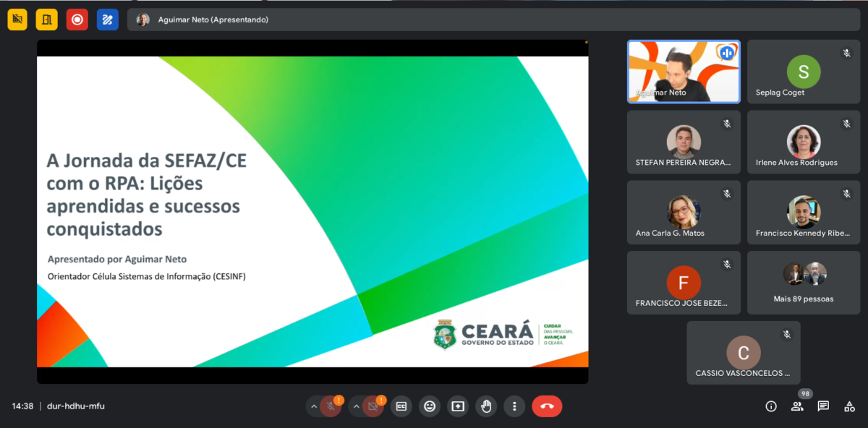The image size is (868, 428).
Task: Leave the call with the red hang-up button
Action: pos(547,406)
